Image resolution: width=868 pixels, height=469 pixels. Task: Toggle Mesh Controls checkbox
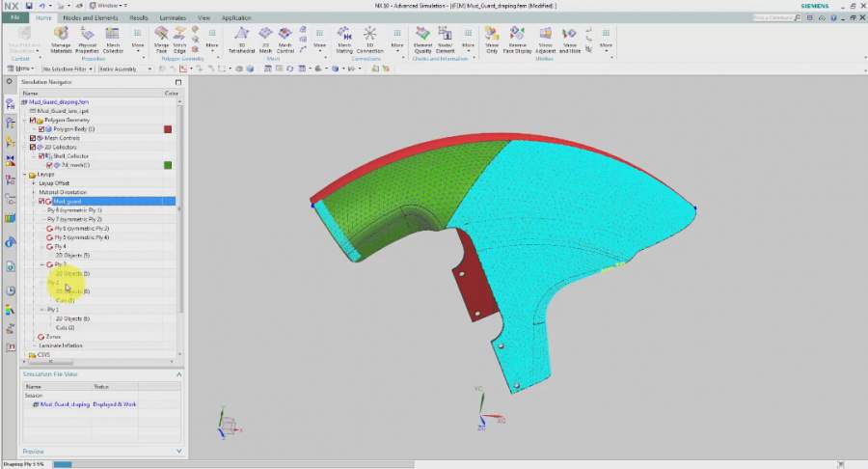32,138
